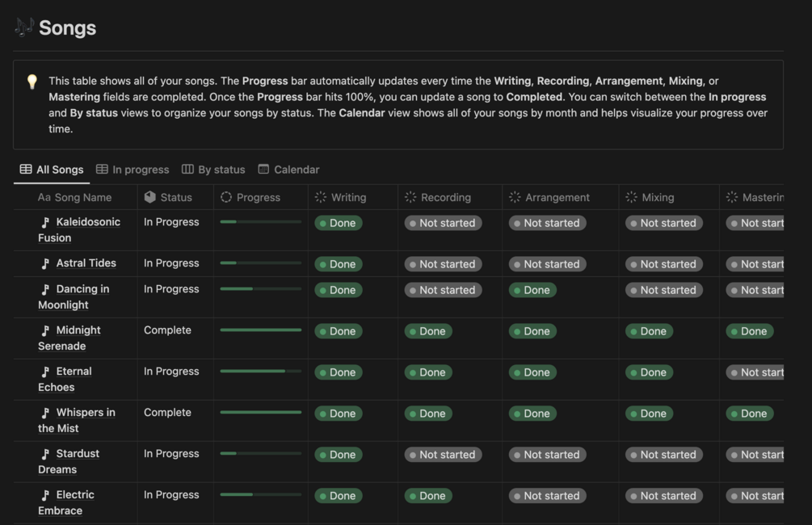The image size is (812, 525).
Task: Click the board icon of By status tab
Action: [187, 170]
